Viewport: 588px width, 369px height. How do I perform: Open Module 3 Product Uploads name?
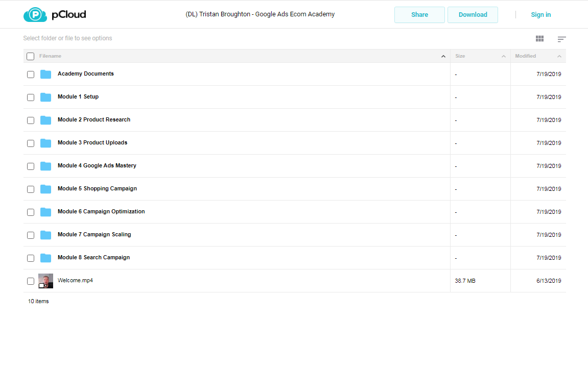[92, 143]
